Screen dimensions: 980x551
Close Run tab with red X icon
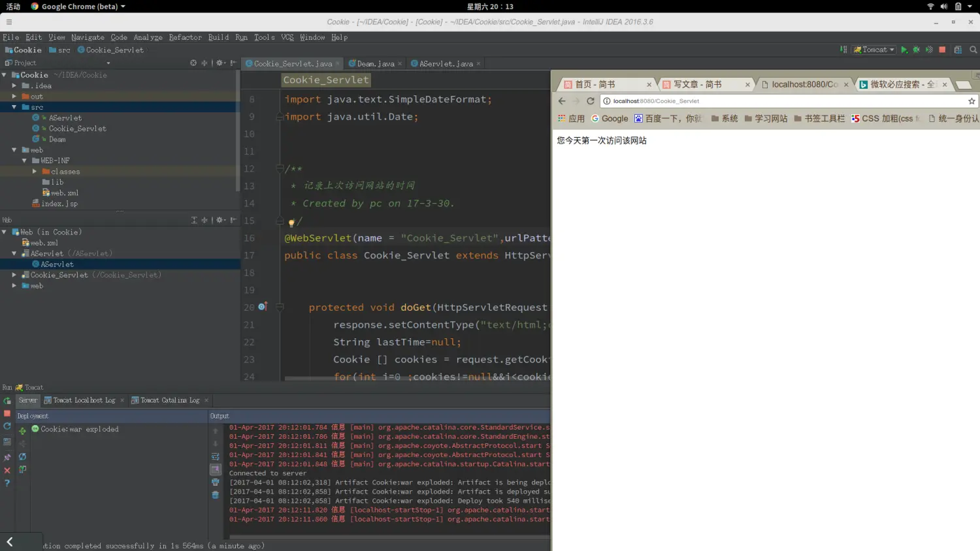click(7, 470)
